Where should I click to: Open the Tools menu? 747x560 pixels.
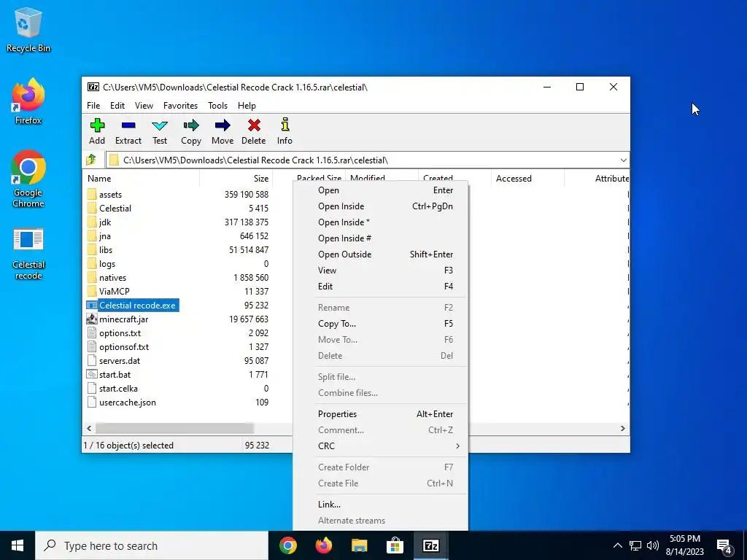[x=217, y=106]
